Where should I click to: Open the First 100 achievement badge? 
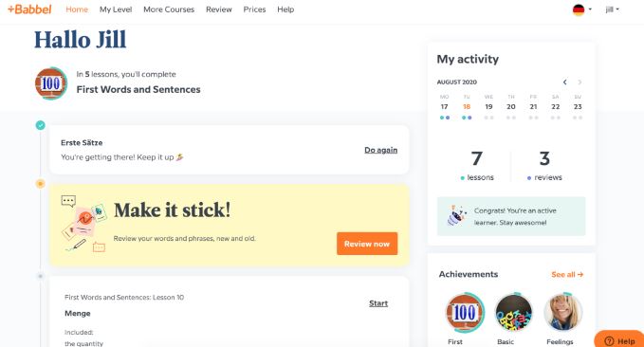(x=465, y=313)
